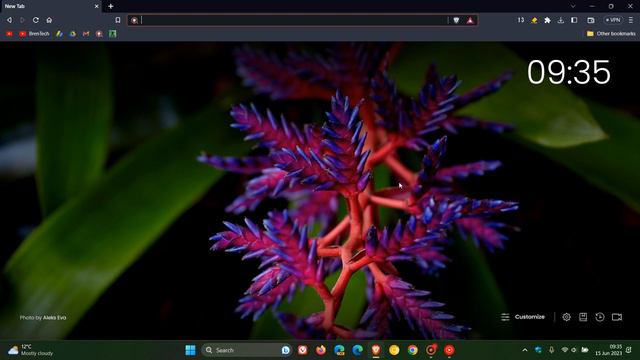
Task: Open the green square bookmark icon
Action: pyautogui.click(x=113, y=34)
